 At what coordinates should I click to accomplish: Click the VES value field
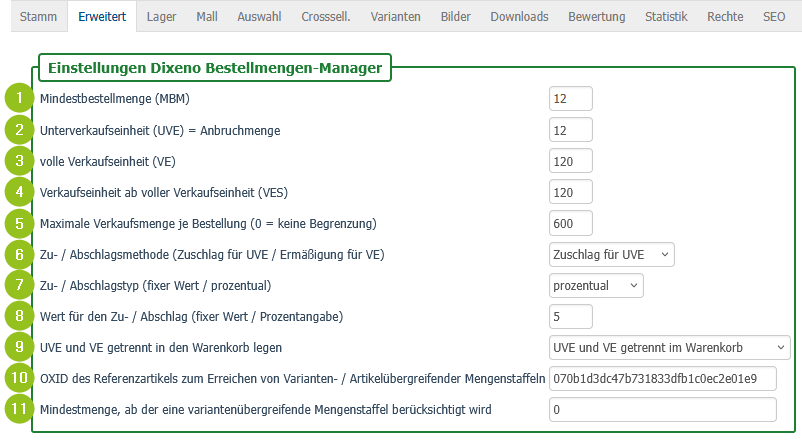point(571,192)
